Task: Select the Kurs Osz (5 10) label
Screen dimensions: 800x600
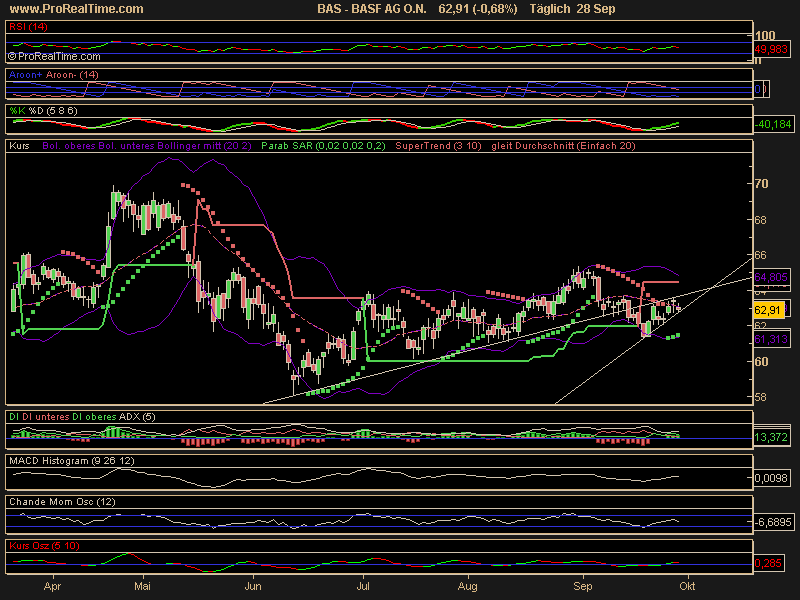Action: (44, 545)
